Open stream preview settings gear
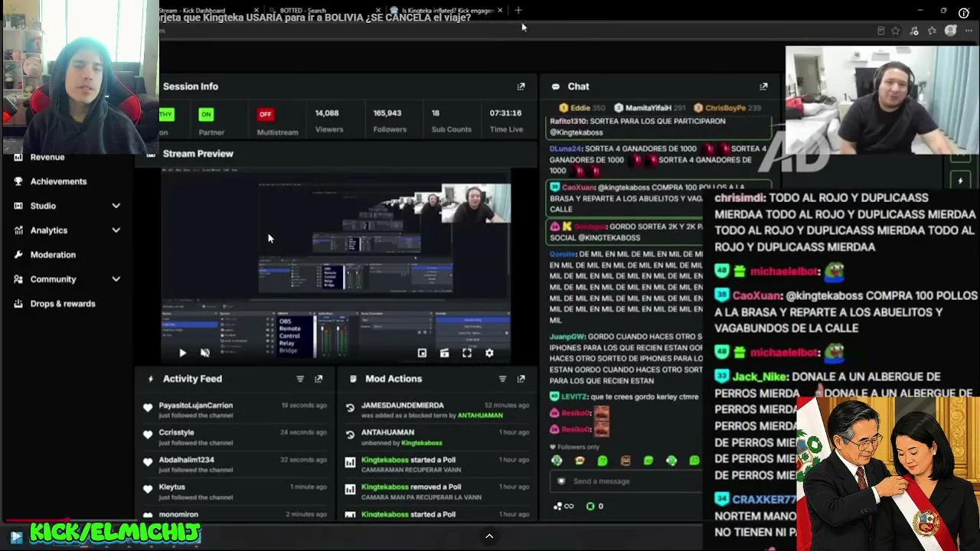 point(489,353)
